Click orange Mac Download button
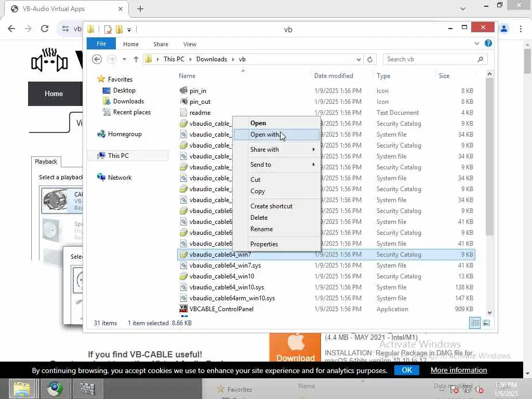 click(x=295, y=348)
